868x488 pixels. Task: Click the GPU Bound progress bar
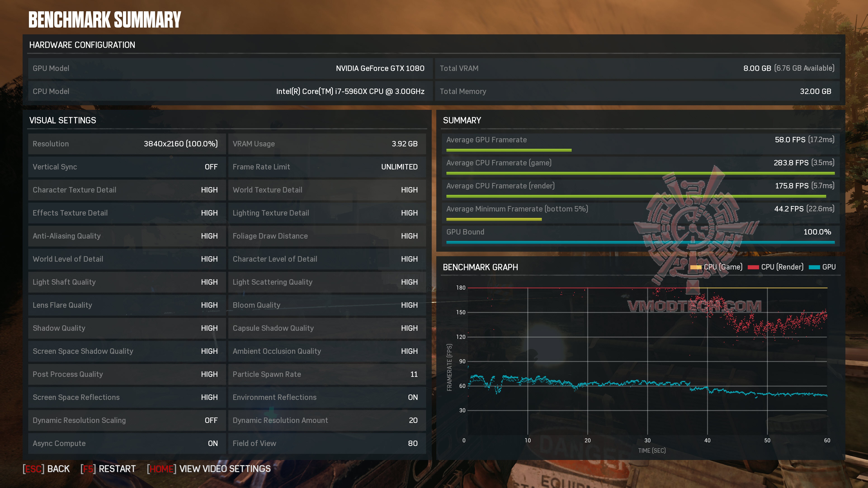point(640,242)
